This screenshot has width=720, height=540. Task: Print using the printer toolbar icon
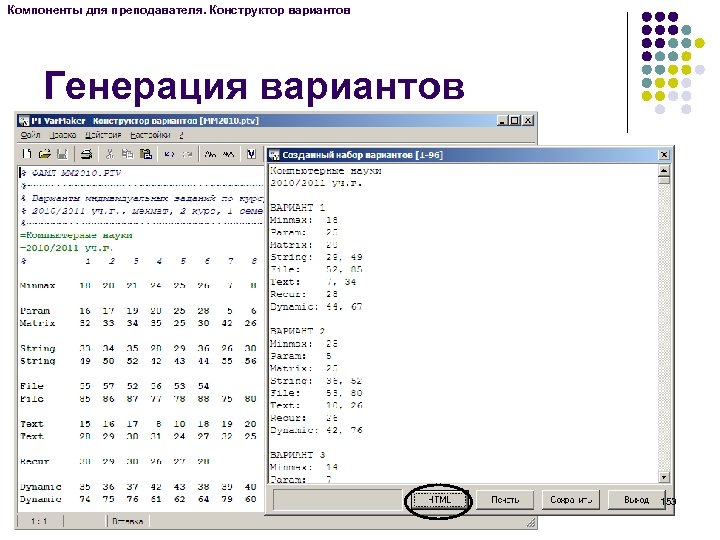86,154
